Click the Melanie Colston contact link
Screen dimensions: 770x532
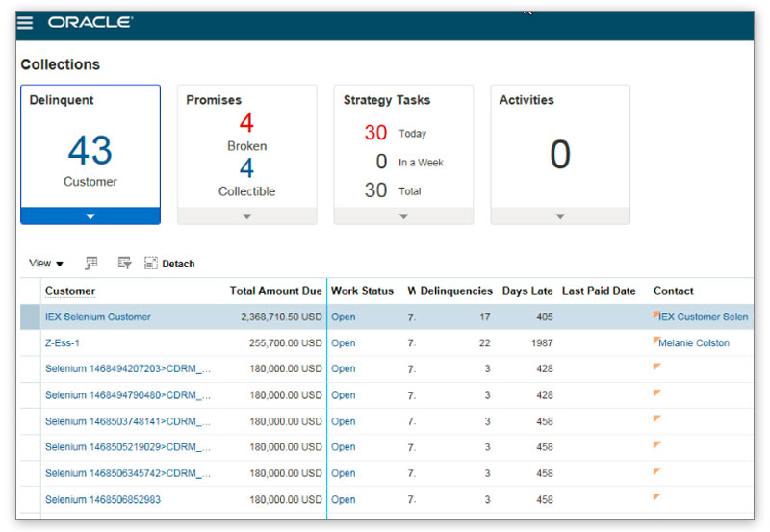[694, 342]
